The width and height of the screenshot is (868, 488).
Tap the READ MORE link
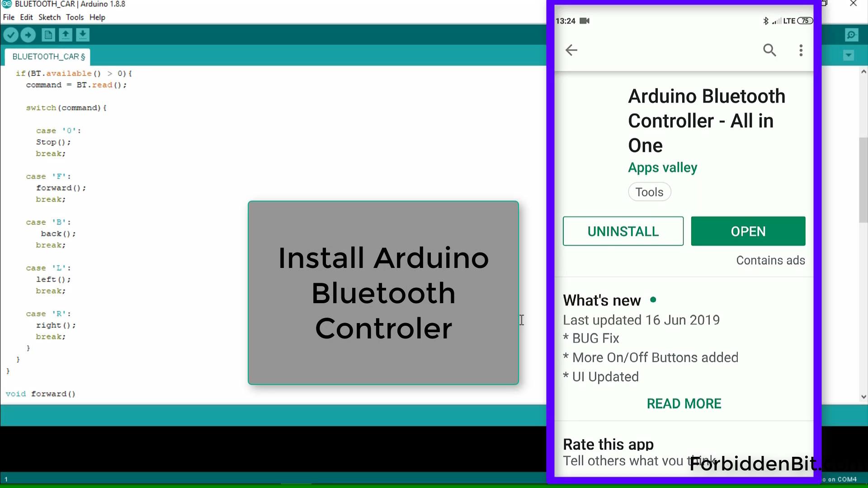coord(684,404)
